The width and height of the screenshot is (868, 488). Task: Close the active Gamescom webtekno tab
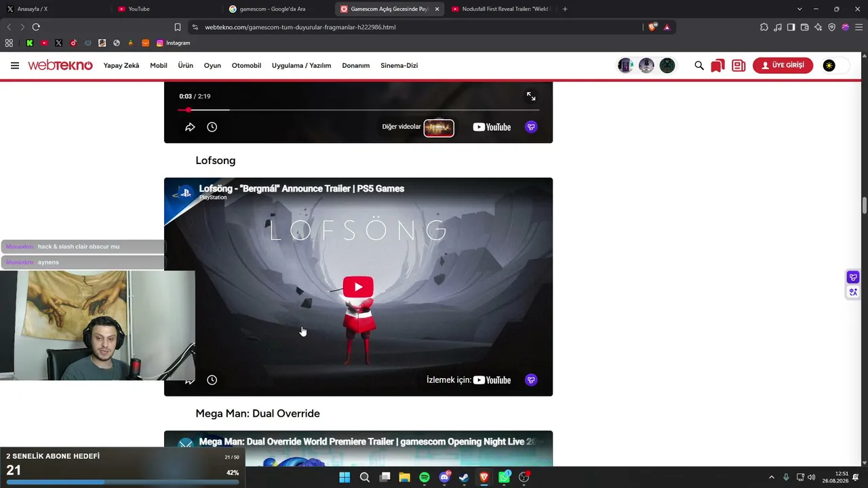click(437, 9)
